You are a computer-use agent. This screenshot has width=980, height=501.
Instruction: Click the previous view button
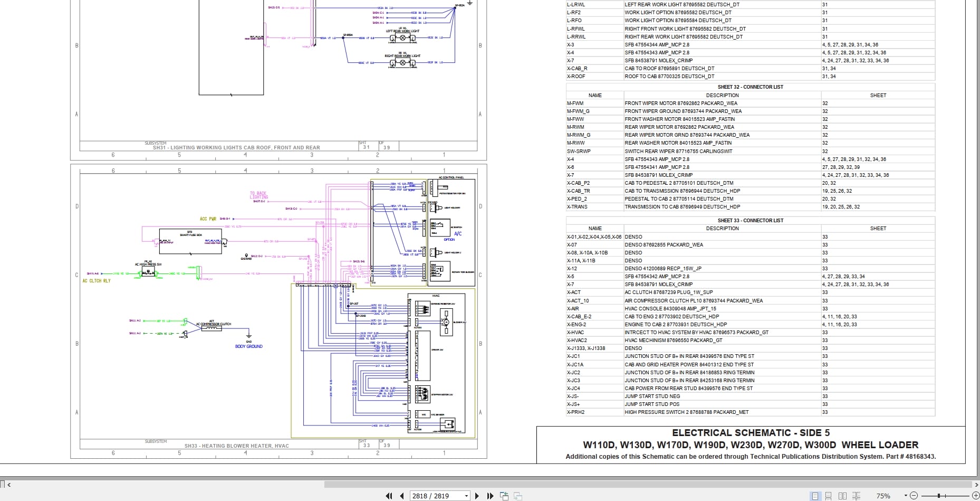coord(504,496)
